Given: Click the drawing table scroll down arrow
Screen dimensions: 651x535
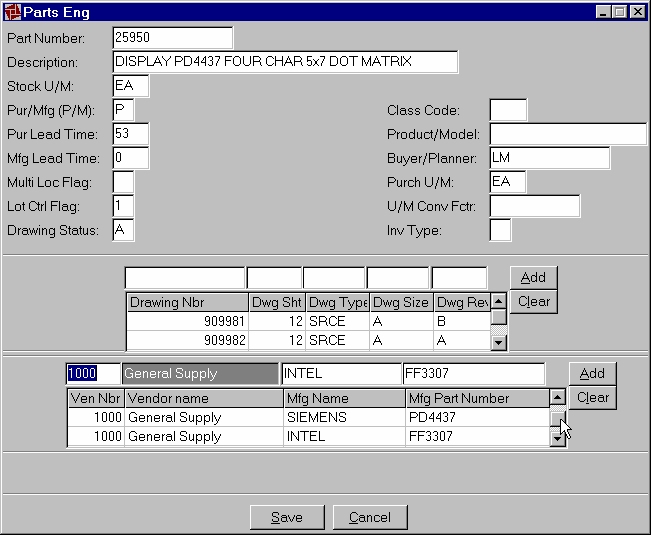Looking at the screenshot, I should (x=499, y=343).
